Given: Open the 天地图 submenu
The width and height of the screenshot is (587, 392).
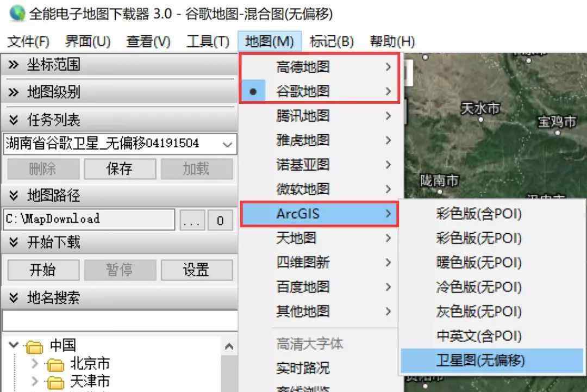Looking at the screenshot, I should pyautogui.click(x=320, y=238).
